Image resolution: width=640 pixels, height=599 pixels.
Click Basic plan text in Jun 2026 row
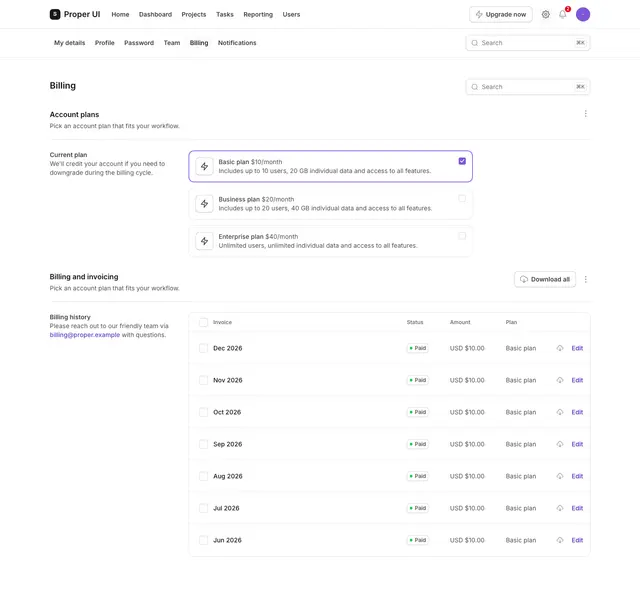[521, 540]
